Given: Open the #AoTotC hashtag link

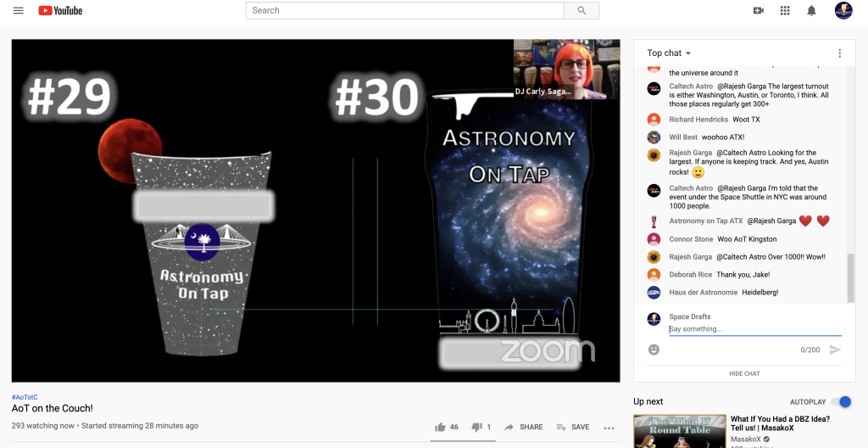Looking at the screenshot, I should click(x=25, y=397).
